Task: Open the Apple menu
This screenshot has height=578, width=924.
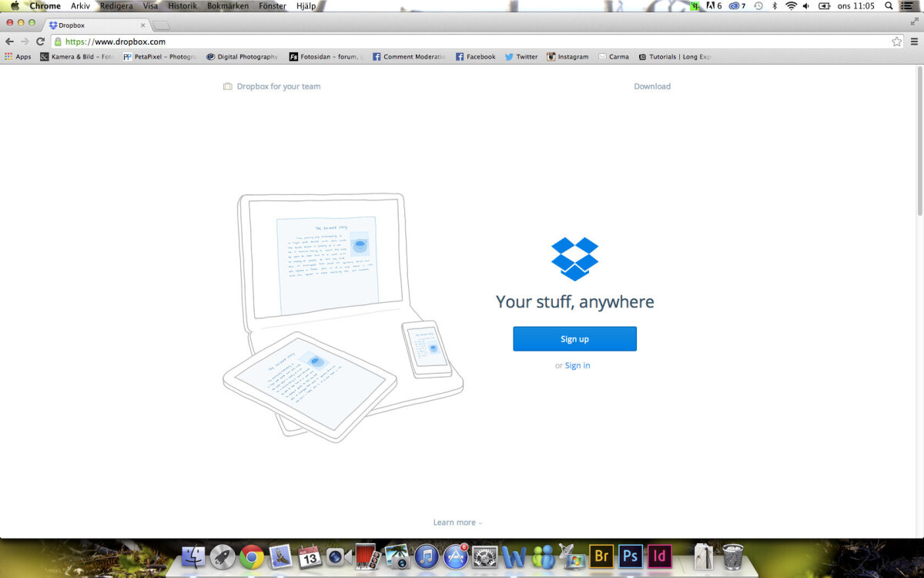Action: point(14,5)
